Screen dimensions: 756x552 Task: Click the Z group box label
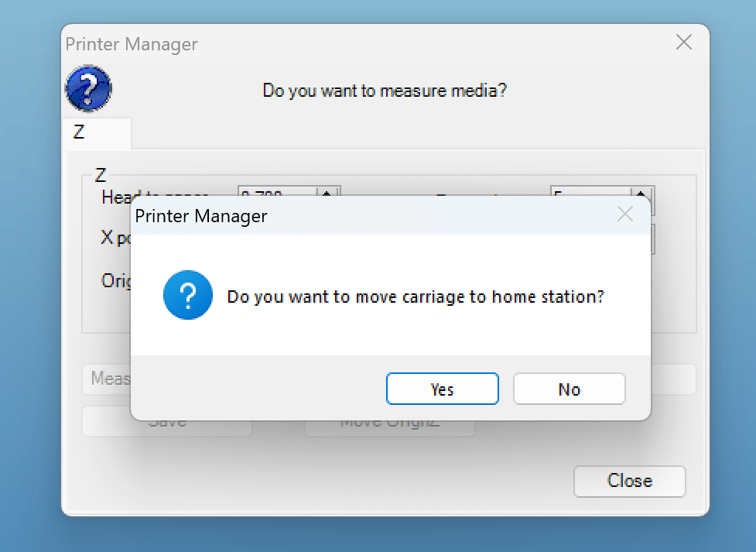[x=101, y=175]
